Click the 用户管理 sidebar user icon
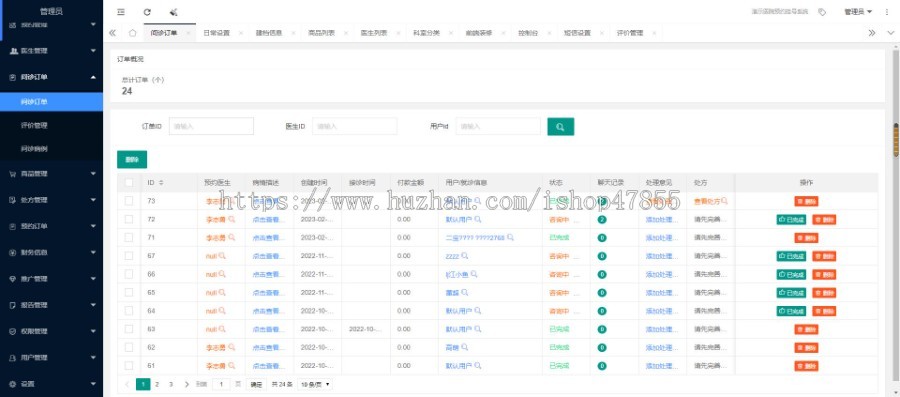The width and height of the screenshot is (900, 397). (x=13, y=357)
